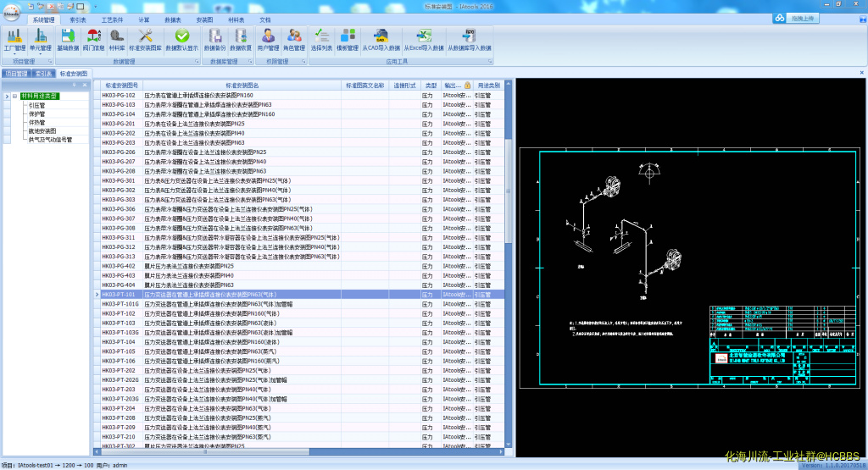Viewport: 868px width, 470px height.
Task: Click the rectangle icon in quick access toolbar
Action: pos(81,7)
